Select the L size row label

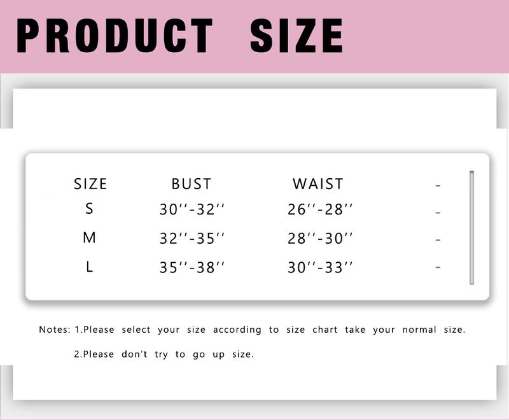click(x=90, y=267)
